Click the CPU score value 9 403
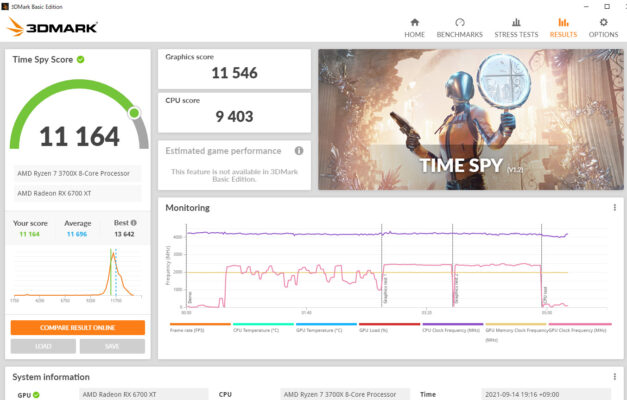The height and width of the screenshot is (400, 627). 234,117
